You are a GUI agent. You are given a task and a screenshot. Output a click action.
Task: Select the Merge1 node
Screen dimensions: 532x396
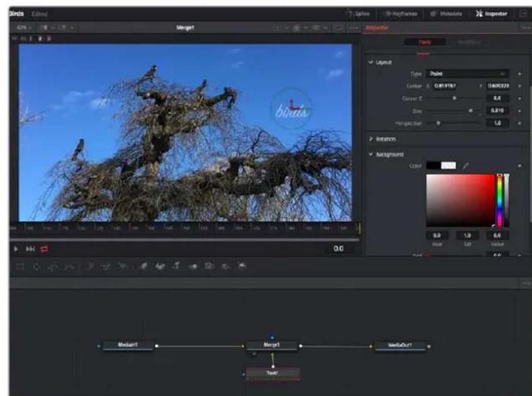pyautogui.click(x=272, y=346)
